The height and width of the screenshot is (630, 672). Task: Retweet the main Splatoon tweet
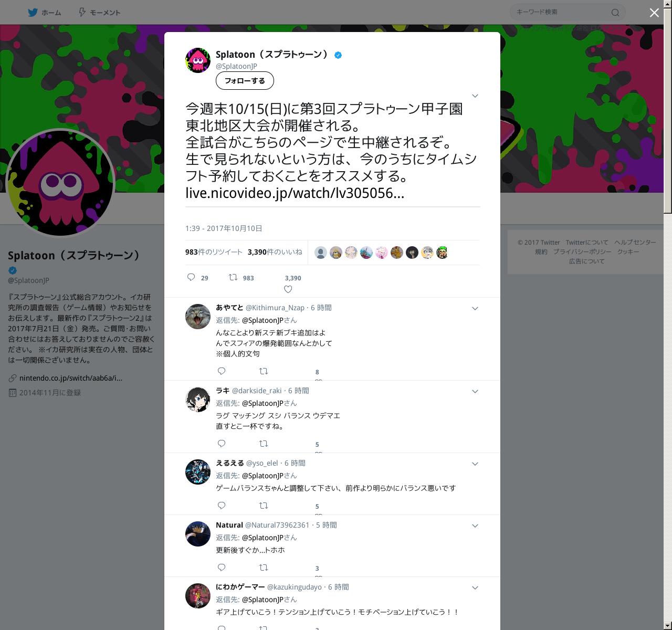[233, 277]
